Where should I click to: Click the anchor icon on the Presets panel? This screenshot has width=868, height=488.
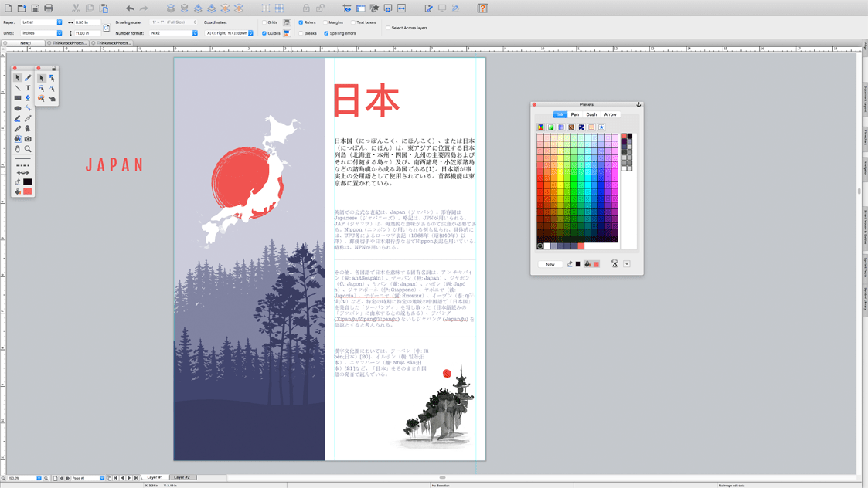[638, 104]
